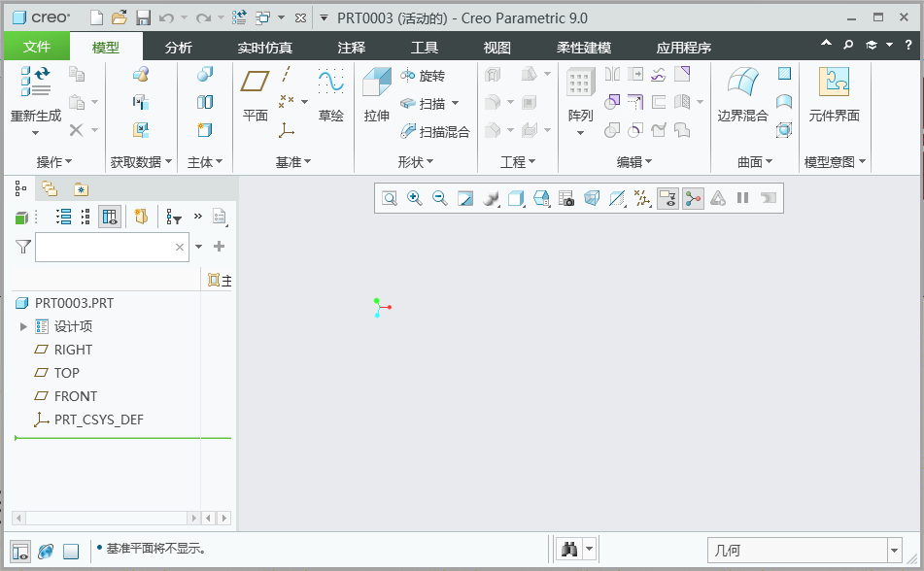Viewport: 924px width, 571px height.
Task: Save the model with the floppy disk icon
Action: click(x=143, y=18)
